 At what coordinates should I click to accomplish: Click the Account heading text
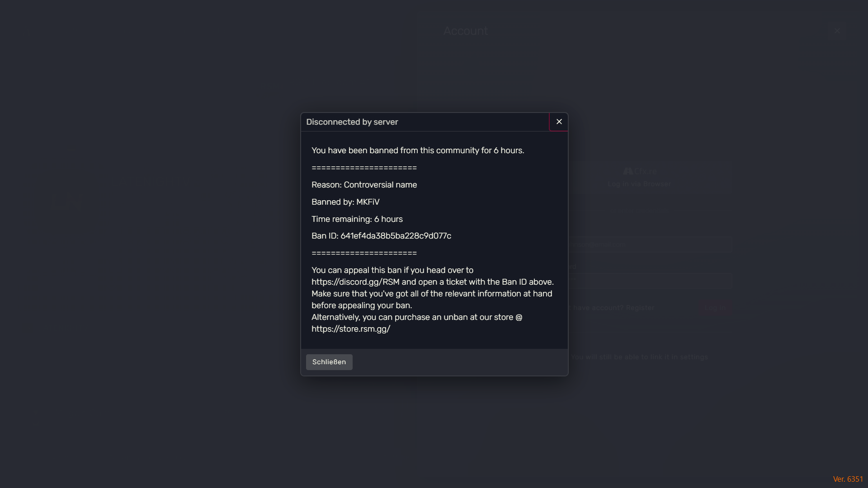465,31
